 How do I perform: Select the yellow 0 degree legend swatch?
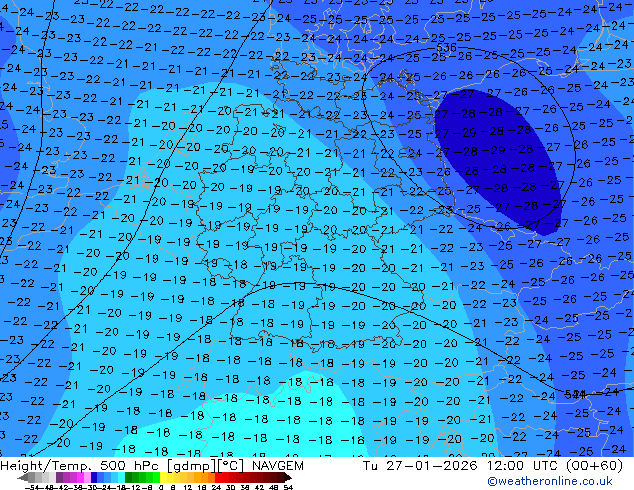[x=163, y=477]
